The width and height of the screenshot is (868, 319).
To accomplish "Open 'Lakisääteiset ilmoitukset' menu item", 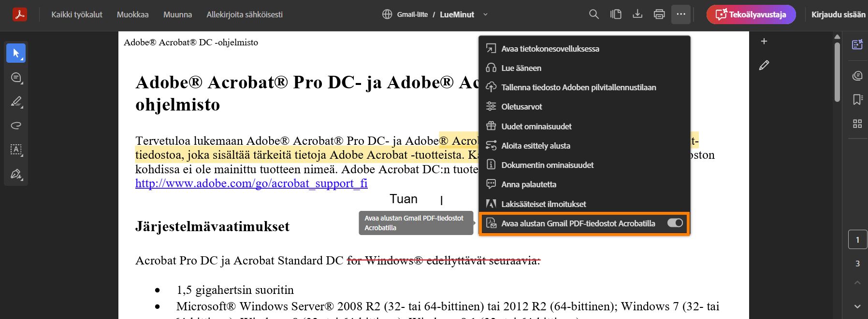I will tap(584, 204).
